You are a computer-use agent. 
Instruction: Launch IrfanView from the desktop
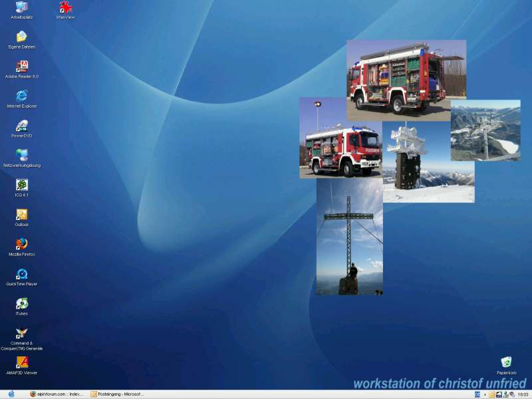pyautogui.click(x=65, y=7)
